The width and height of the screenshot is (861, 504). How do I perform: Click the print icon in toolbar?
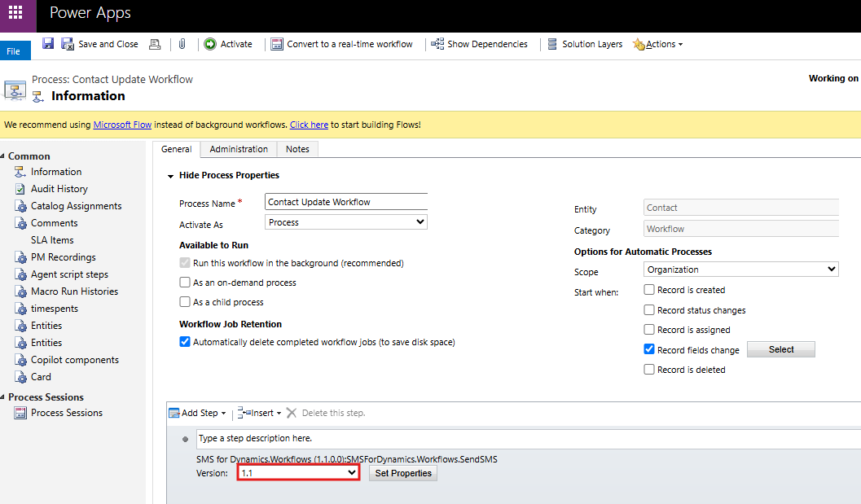[x=155, y=44]
